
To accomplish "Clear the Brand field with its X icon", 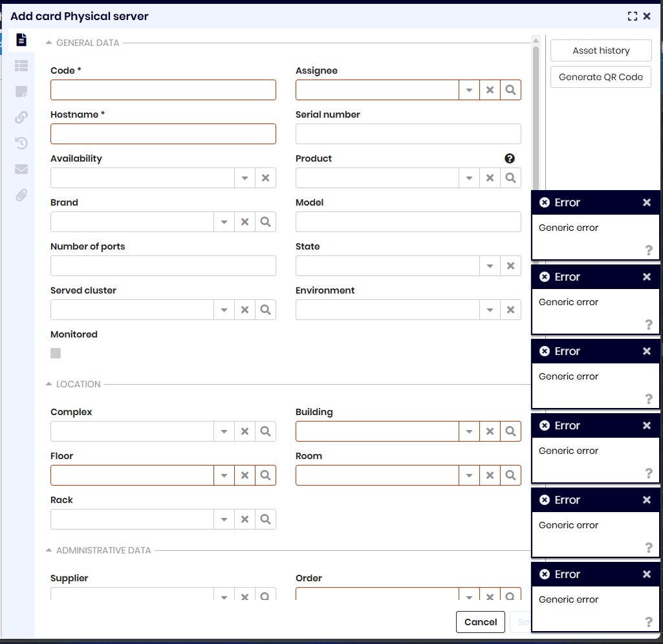I will (x=245, y=222).
